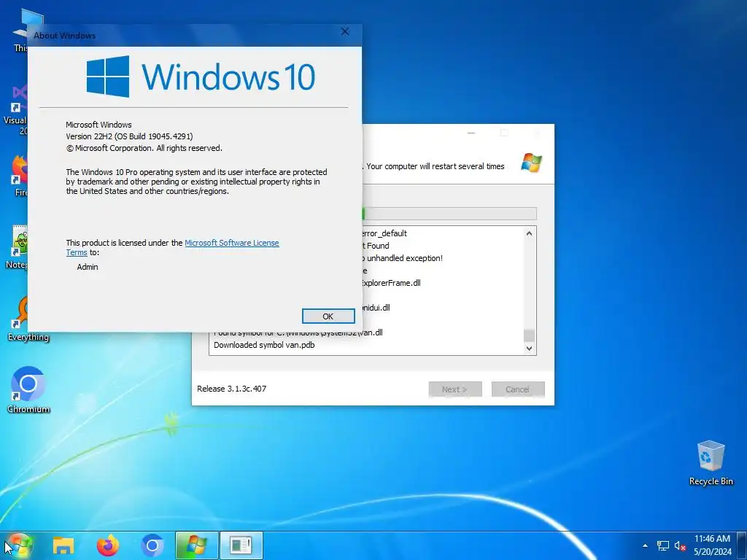Viewport: 747px width, 560px height.
Task: Show hidden system tray icons
Action: pos(645,545)
